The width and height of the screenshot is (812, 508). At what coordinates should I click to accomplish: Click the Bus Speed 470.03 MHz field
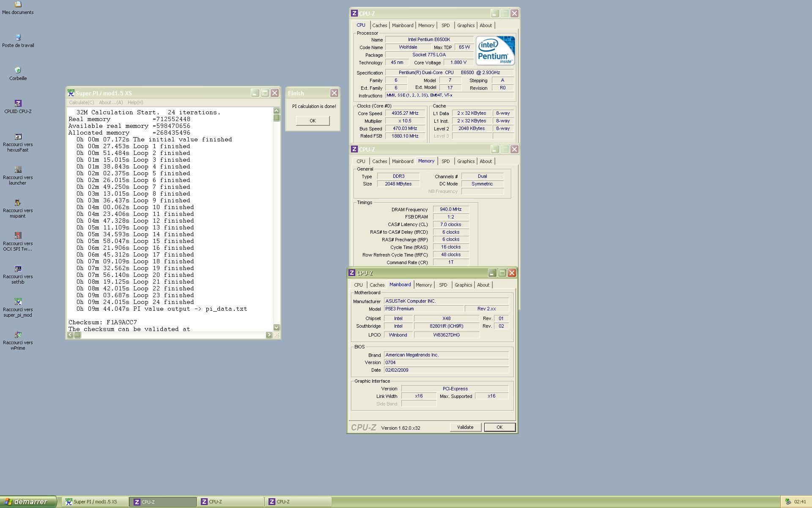(405, 129)
